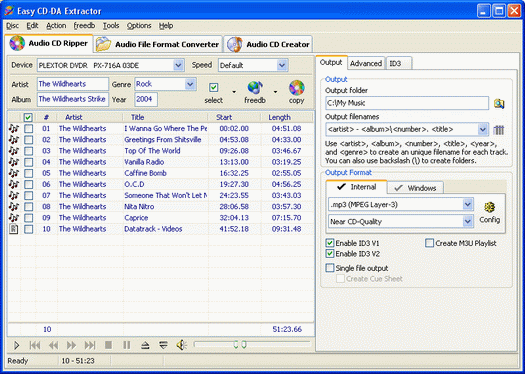Select the title 'Nita Nitro'
Image resolution: width=525 pixels, height=374 pixels.
tap(139, 207)
